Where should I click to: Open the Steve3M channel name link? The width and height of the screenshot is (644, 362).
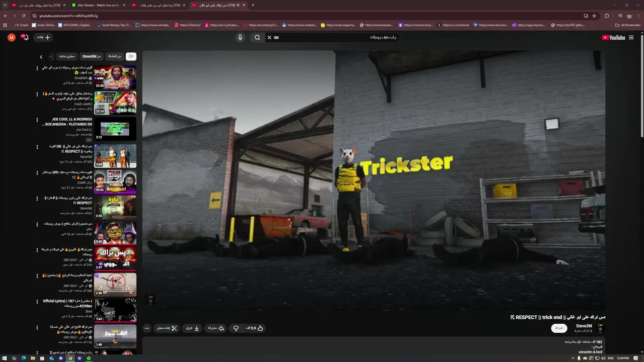tap(584, 326)
